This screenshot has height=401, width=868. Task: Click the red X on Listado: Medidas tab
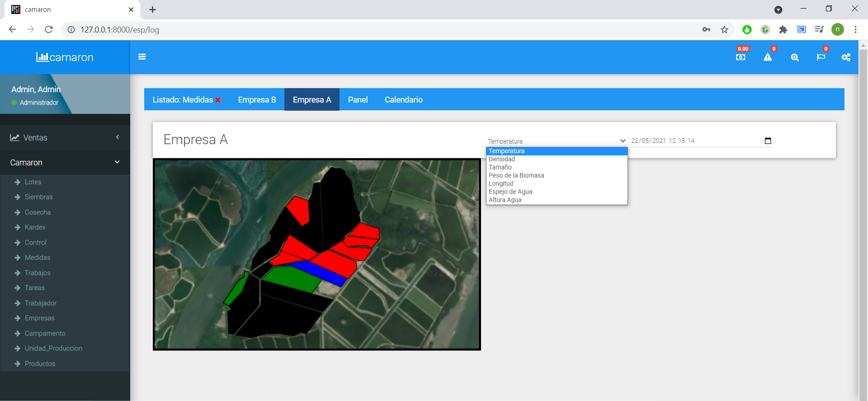click(x=218, y=100)
